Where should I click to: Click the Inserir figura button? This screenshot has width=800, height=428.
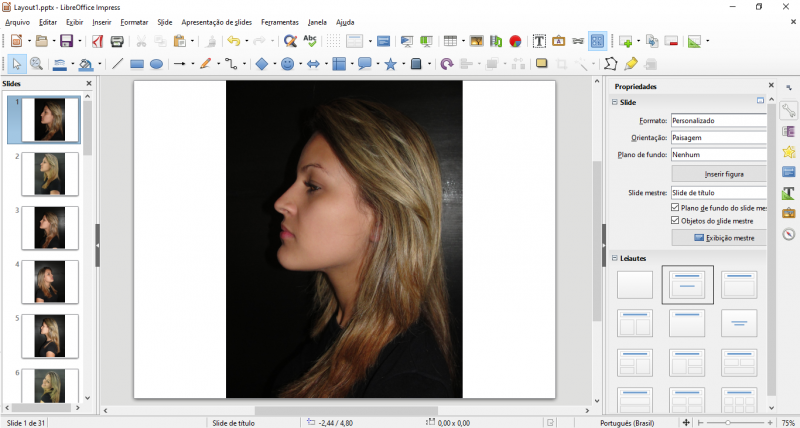[718, 174]
